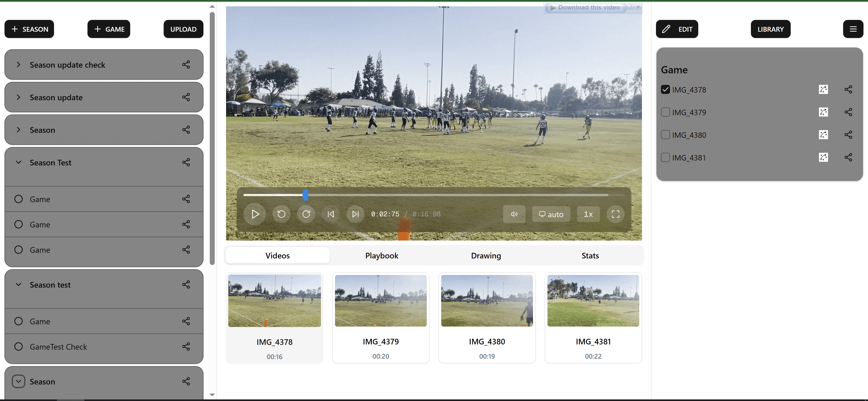
Task: Open the 1x playback speed dropdown
Action: click(588, 214)
